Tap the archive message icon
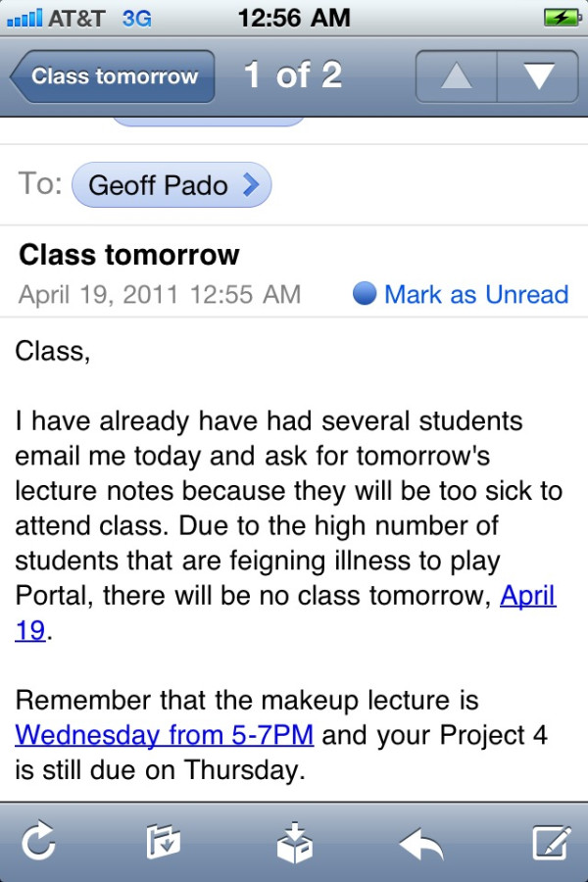Image resolution: width=588 pixels, height=882 pixels. 294,842
